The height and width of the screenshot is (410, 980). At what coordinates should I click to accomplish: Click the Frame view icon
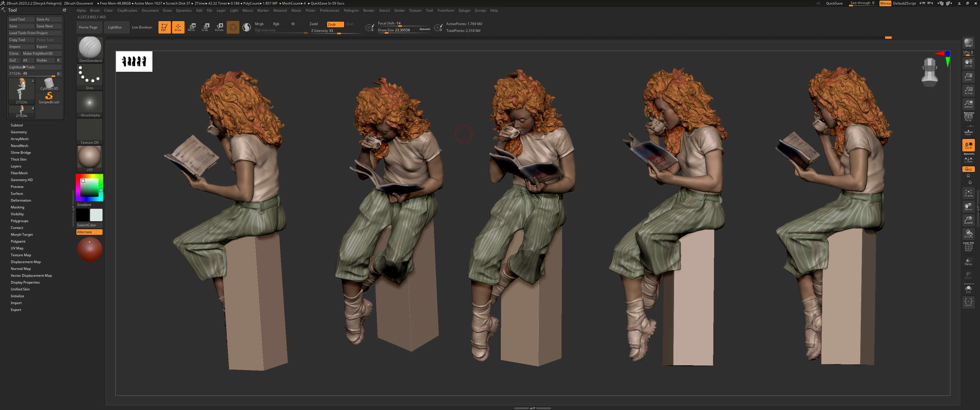[968, 193]
